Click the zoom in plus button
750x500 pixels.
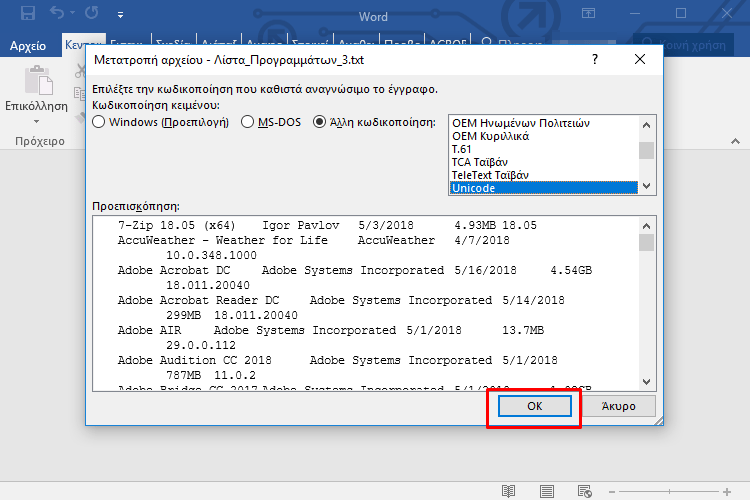727,491
